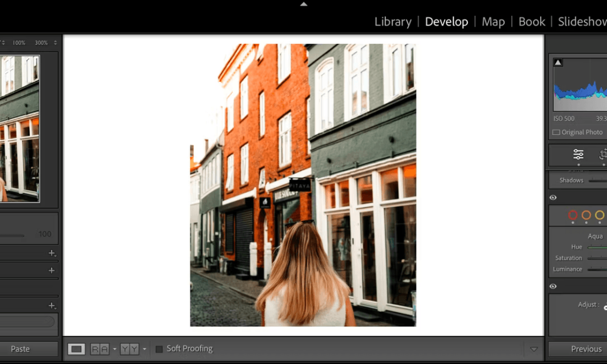Set navigator zoom to 300%
607x364 pixels.
[41, 43]
